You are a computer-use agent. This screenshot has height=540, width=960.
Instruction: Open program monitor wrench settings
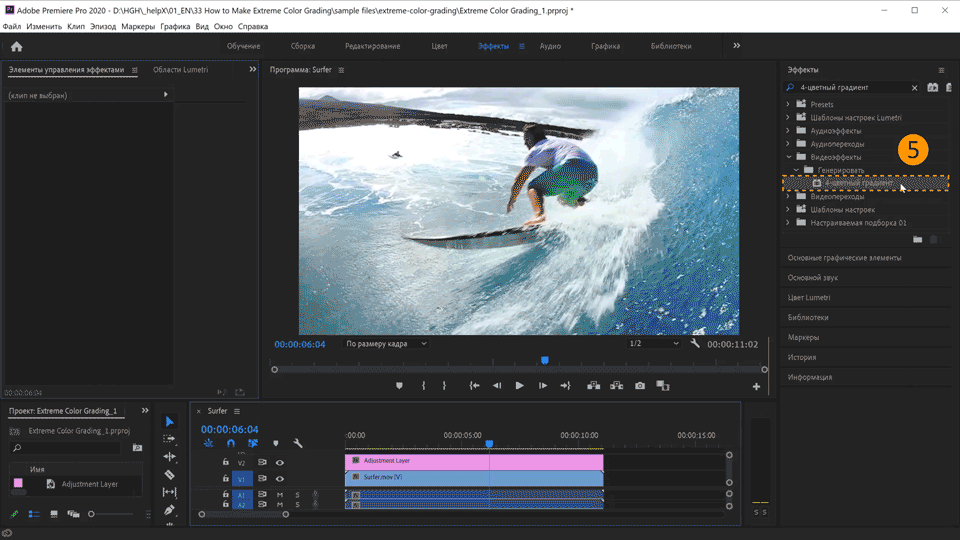pos(695,343)
